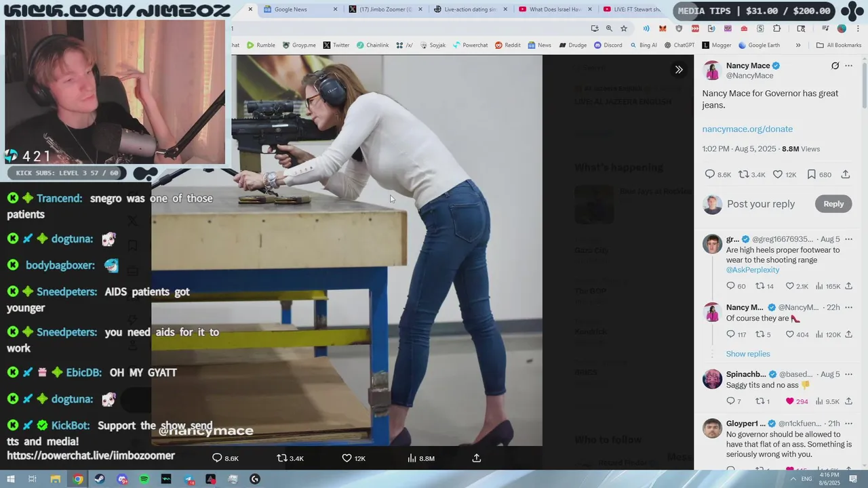Switch to LIVE: FT Stewart tab

click(632, 9)
